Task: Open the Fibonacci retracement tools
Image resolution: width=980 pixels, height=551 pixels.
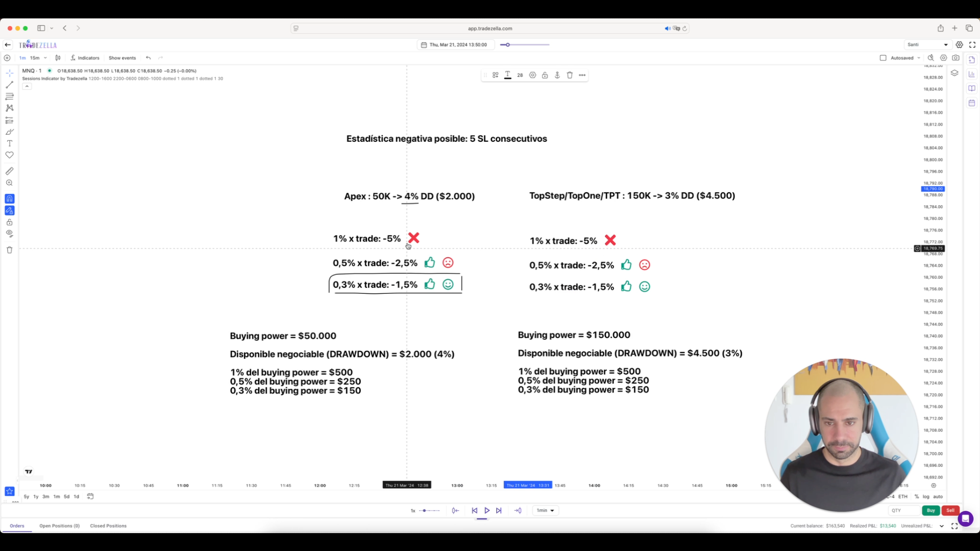Action: [9, 96]
